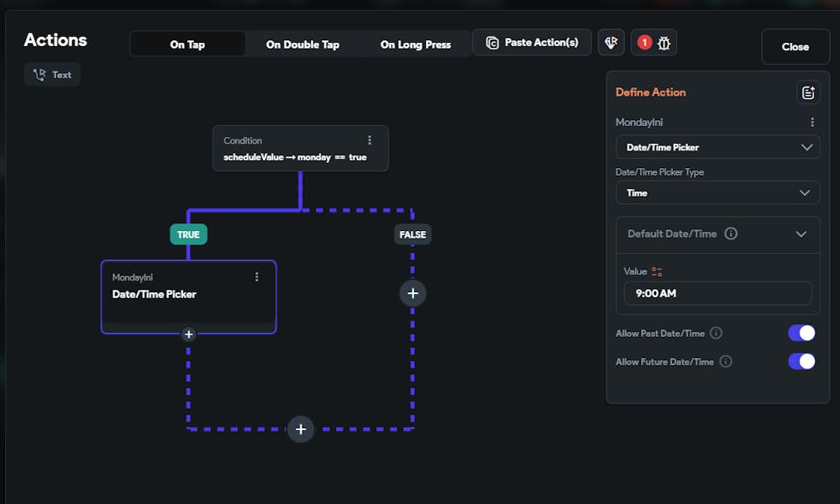Open the Date/Time Picker action type dropdown
The image size is (840, 504).
pos(717,147)
